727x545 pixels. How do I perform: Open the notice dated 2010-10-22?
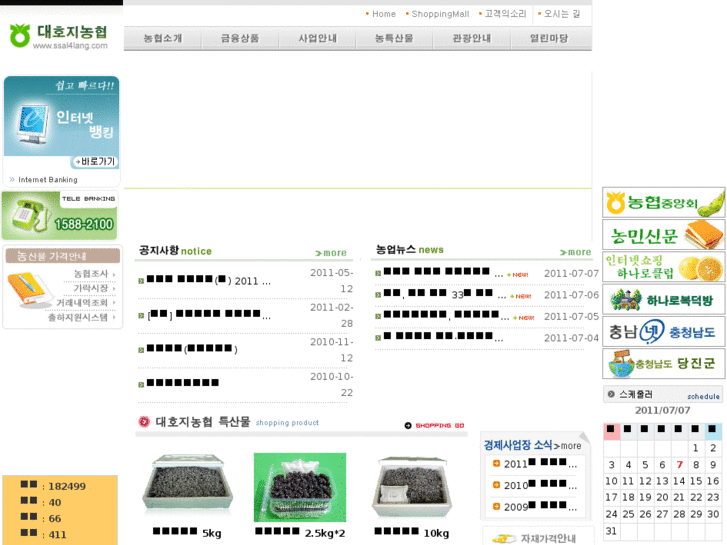coord(183,383)
